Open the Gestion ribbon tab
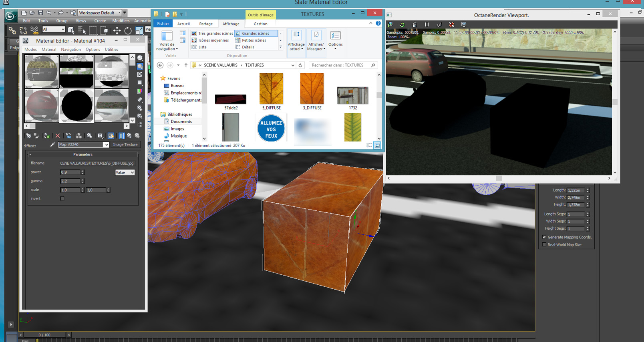The height and width of the screenshot is (342, 644). [x=260, y=24]
